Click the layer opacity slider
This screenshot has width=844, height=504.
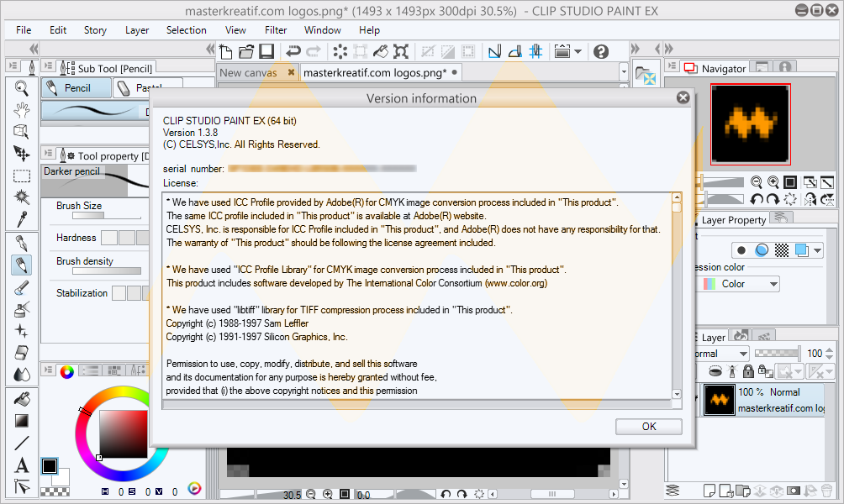pos(777,354)
